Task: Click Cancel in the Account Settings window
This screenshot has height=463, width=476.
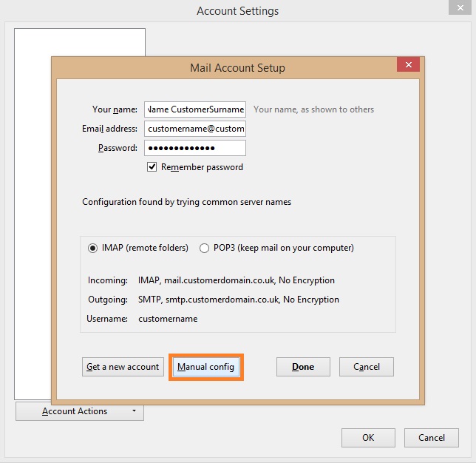Action: [x=432, y=438]
